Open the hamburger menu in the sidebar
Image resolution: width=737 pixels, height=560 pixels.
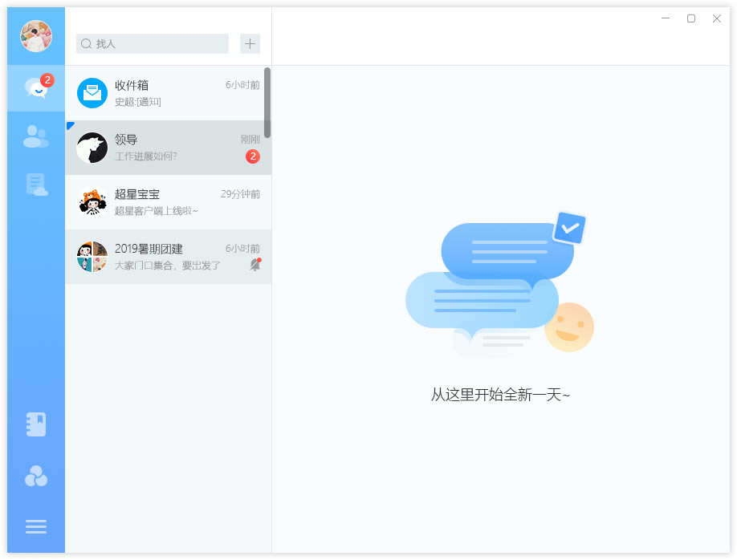36,526
